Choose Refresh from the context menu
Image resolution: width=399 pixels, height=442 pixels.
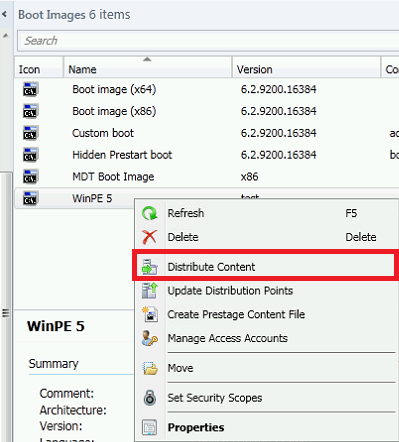pos(265,213)
